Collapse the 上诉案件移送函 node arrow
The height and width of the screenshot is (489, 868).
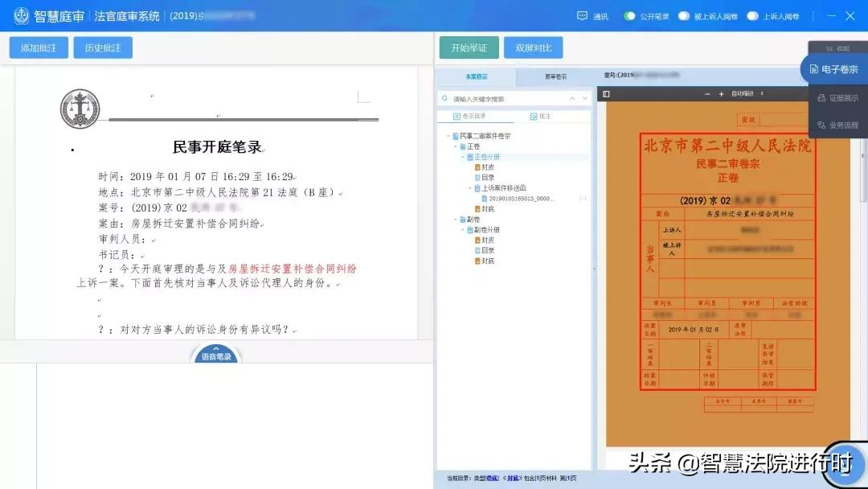(x=470, y=187)
